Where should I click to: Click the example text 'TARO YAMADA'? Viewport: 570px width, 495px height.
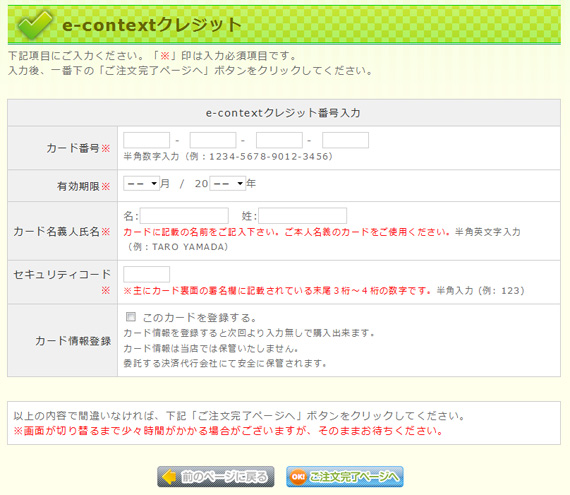[x=188, y=247]
